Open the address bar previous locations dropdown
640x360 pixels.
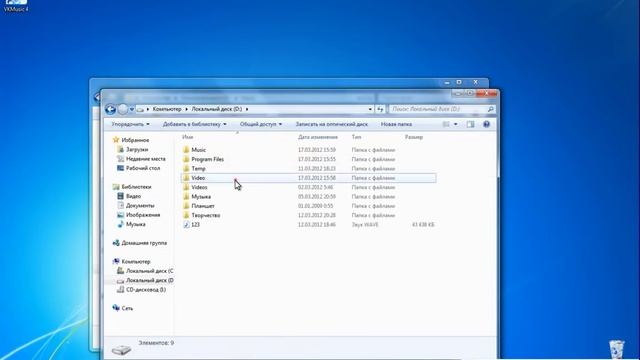coord(370,109)
